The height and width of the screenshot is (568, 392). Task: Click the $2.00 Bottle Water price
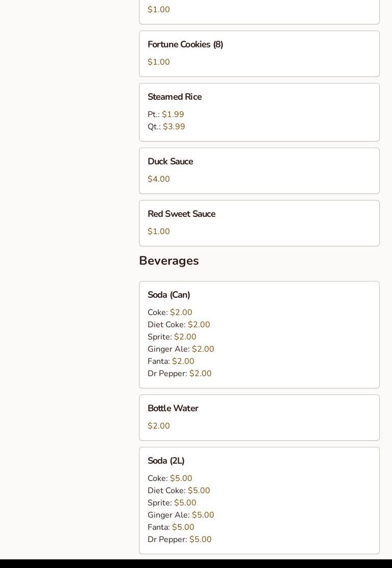(159, 426)
